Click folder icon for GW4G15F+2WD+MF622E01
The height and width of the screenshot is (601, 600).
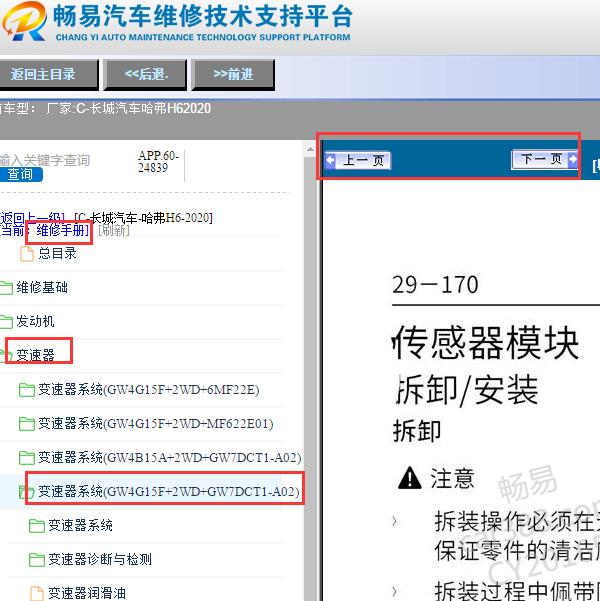pyautogui.click(x=26, y=424)
